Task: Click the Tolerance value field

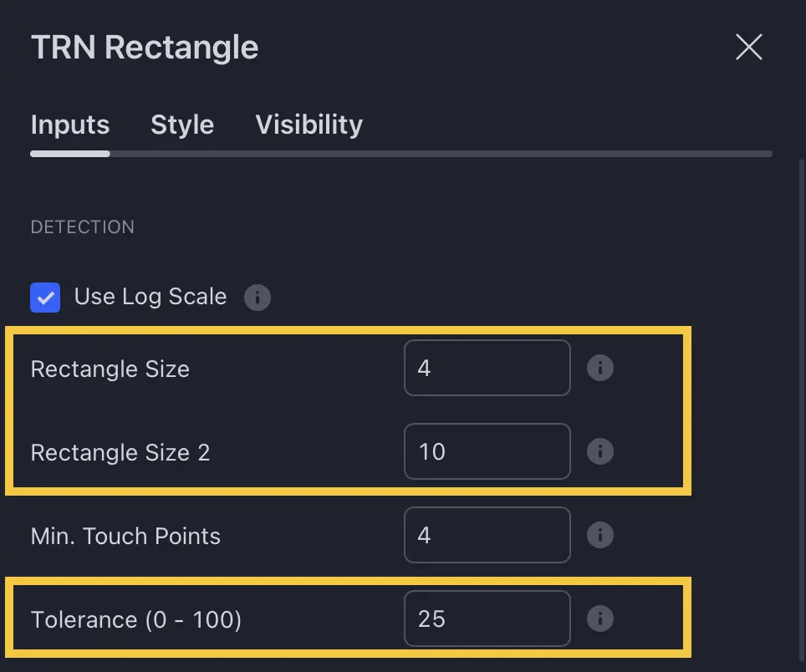Action: [487, 619]
